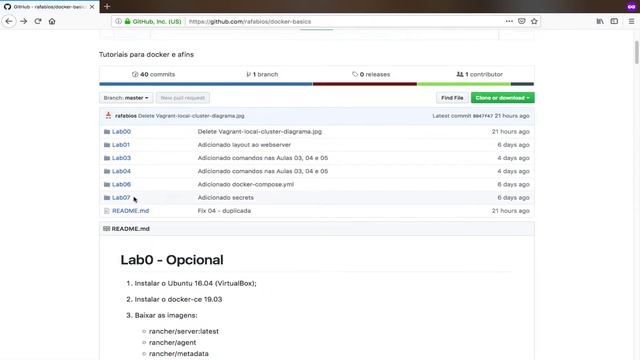This screenshot has width=640, height=360.
Task: Open commit message 'Adicionado layout ao webserver'
Action: tap(244, 145)
